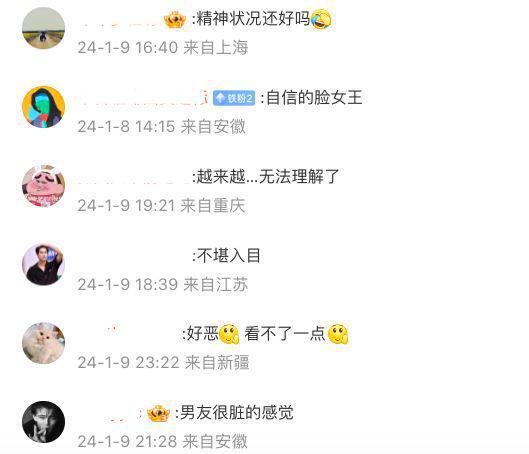Viewport: 529px width, 454px height.
Task: Select the comment 越来越...无法理解了
Action: click(x=268, y=176)
